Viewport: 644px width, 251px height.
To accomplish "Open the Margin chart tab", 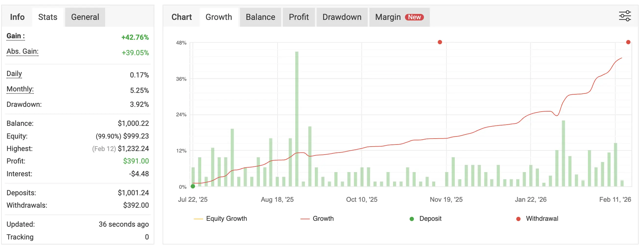I will pos(388,17).
